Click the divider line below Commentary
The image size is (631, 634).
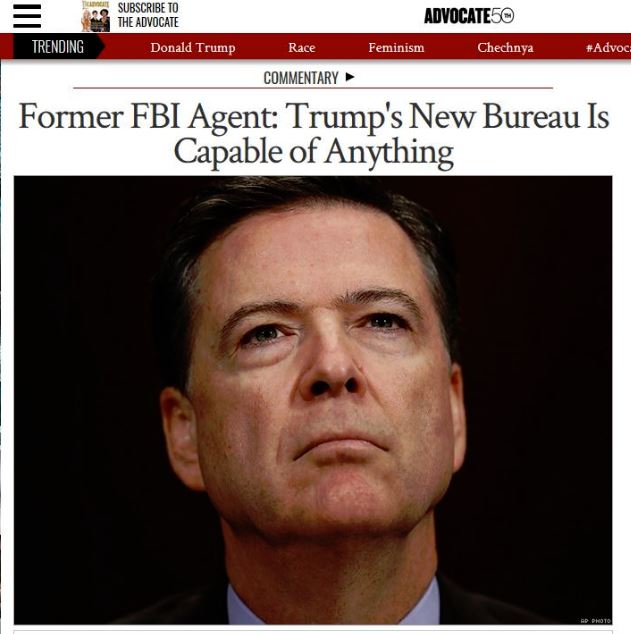pyautogui.click(x=313, y=88)
